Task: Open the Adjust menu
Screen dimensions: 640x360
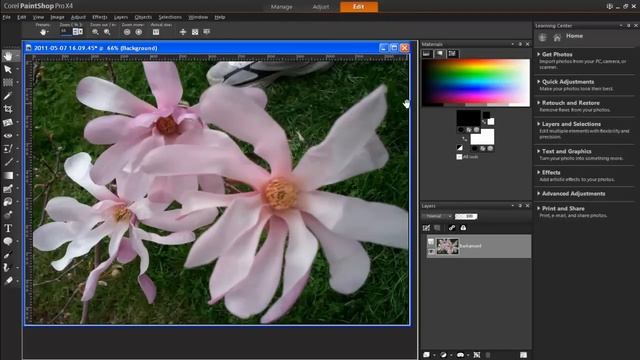Action: 78,17
